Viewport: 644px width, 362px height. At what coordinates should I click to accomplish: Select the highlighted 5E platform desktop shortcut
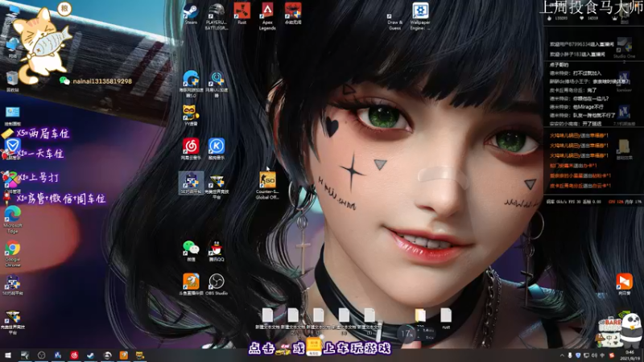click(191, 183)
